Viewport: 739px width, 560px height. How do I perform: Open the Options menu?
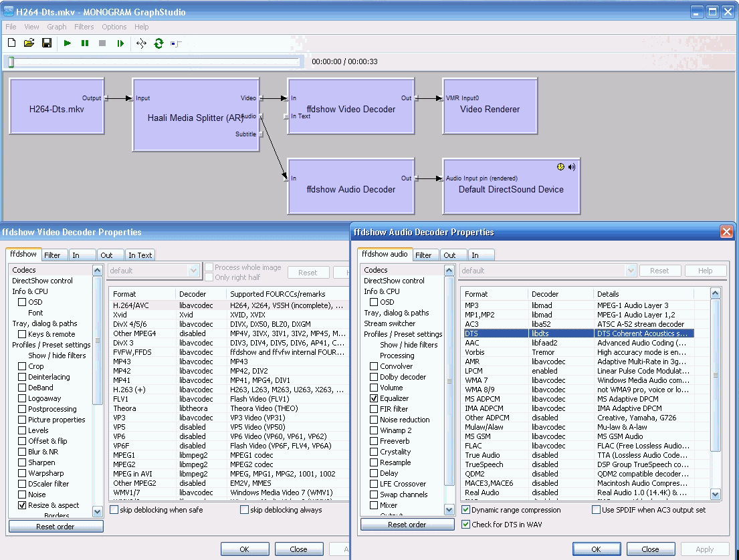tap(114, 27)
